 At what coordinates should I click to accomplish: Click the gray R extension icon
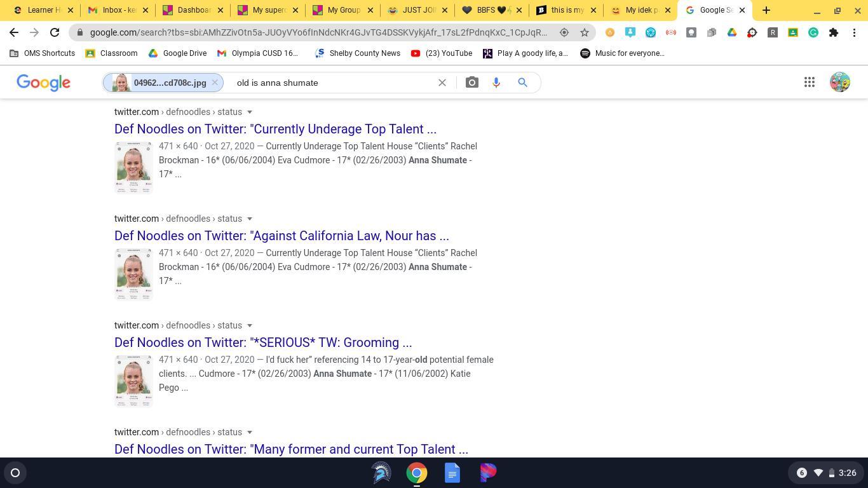coord(773,32)
